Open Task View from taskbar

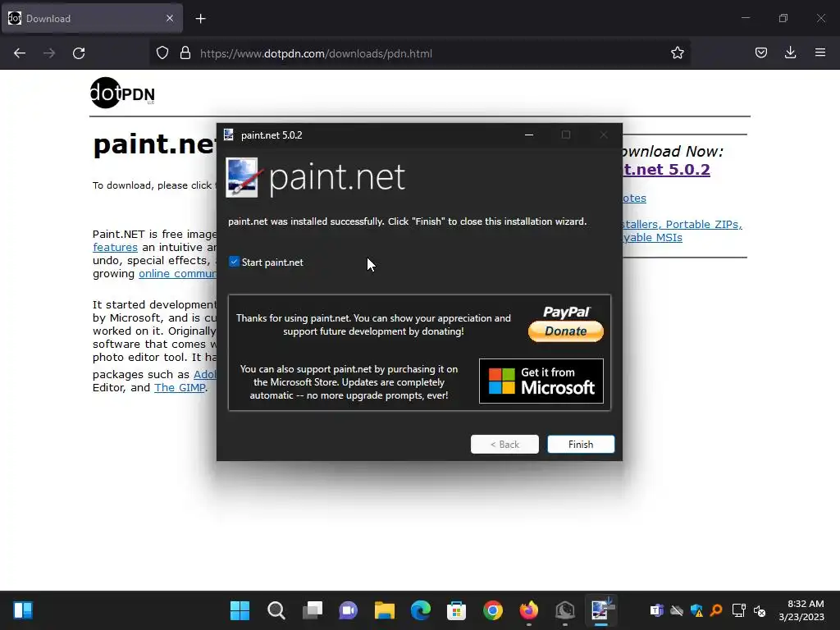[x=313, y=610]
